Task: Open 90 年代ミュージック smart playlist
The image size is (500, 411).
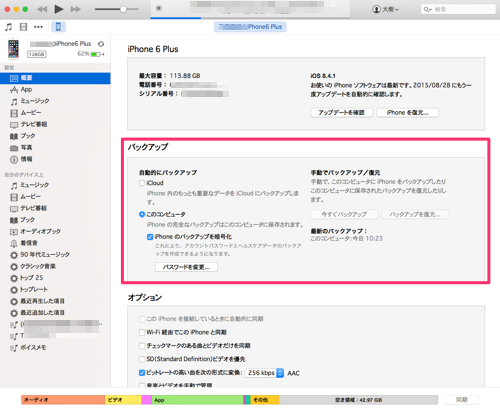Action: (x=55, y=255)
